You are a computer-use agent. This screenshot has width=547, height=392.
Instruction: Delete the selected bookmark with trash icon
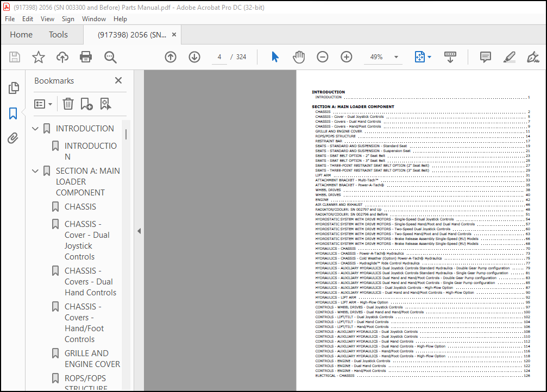pos(68,104)
